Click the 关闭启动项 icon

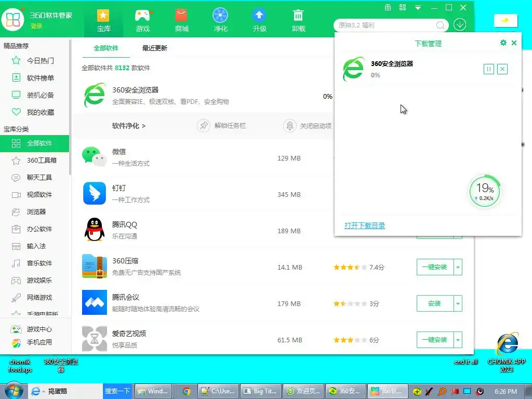pyautogui.click(x=290, y=126)
